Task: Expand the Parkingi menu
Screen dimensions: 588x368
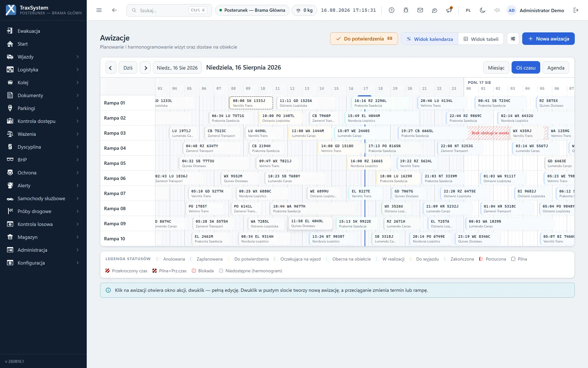Action: 43,108
